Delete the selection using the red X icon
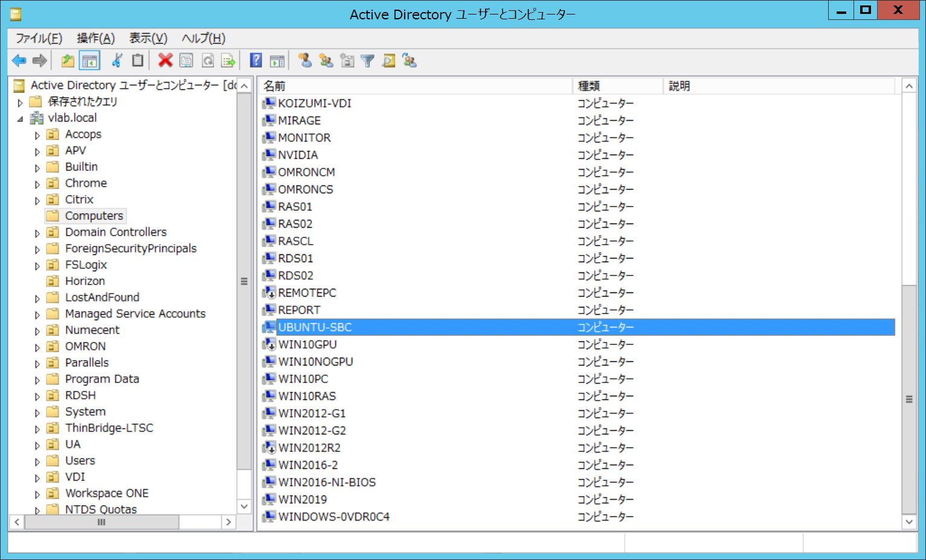 [x=165, y=60]
